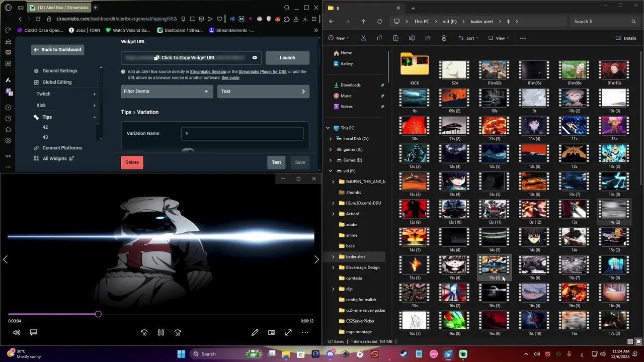Open the View dropdown in File Explorer
The width and height of the screenshot is (644, 362).
point(498,38)
